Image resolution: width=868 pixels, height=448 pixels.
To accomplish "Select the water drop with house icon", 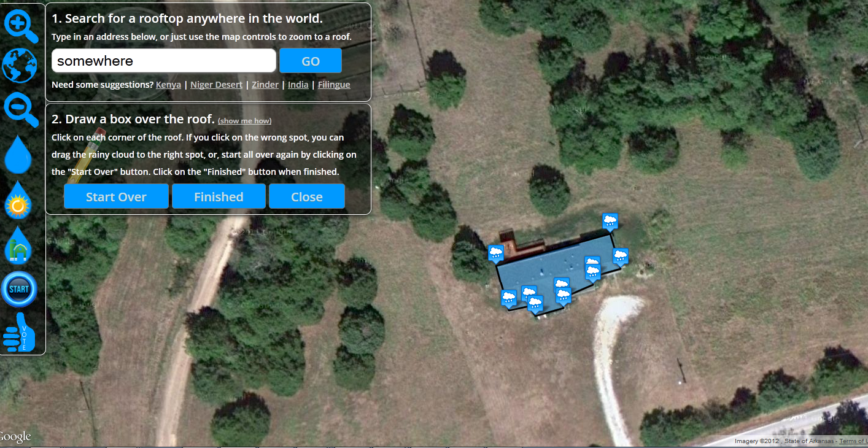I will tap(18, 245).
